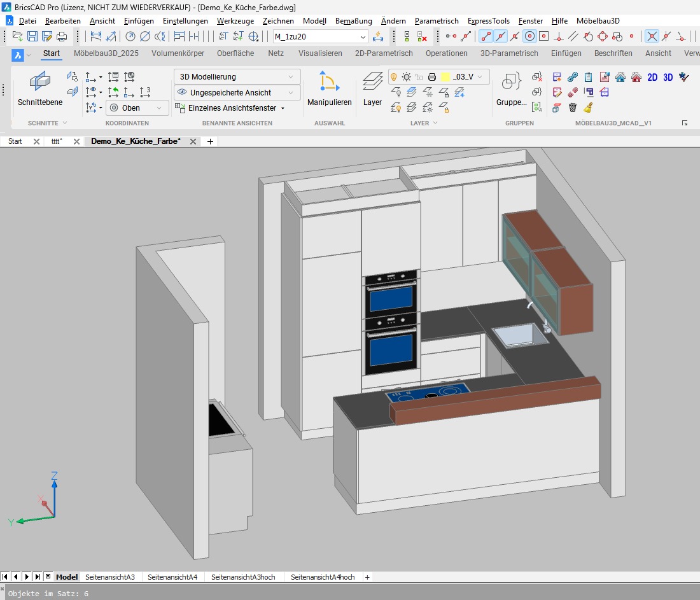Viewport: 700px width, 600px height.
Task: Toggle intersection object snap
Action: pyautogui.click(x=652, y=36)
